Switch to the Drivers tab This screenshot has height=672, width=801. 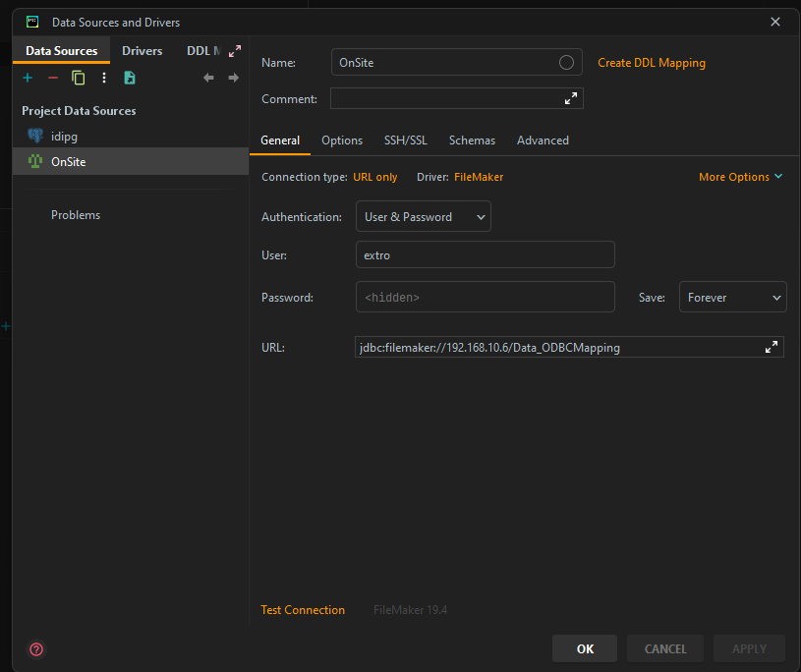142,50
